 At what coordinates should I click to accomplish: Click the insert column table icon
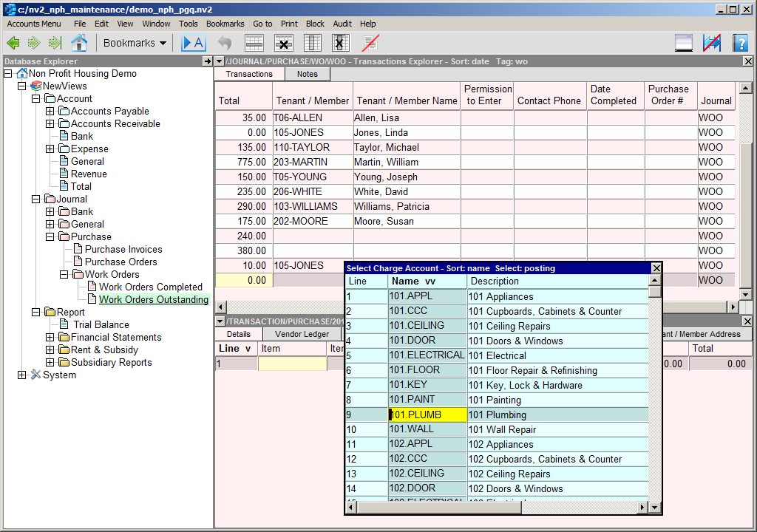[312, 43]
